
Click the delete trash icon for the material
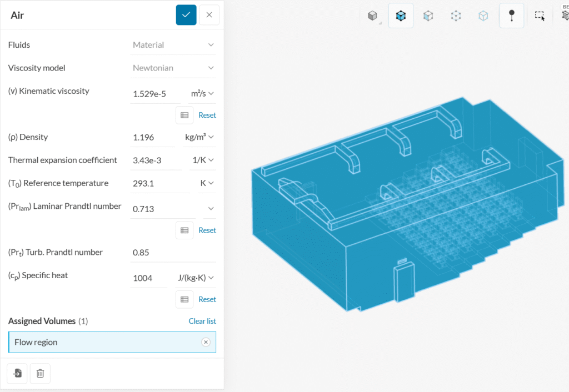click(x=40, y=373)
